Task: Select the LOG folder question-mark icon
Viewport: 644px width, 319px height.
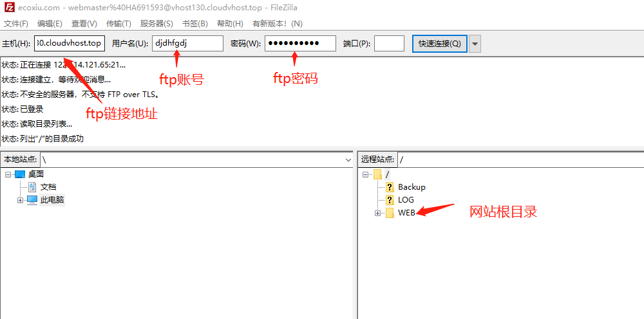Action: 390,200
